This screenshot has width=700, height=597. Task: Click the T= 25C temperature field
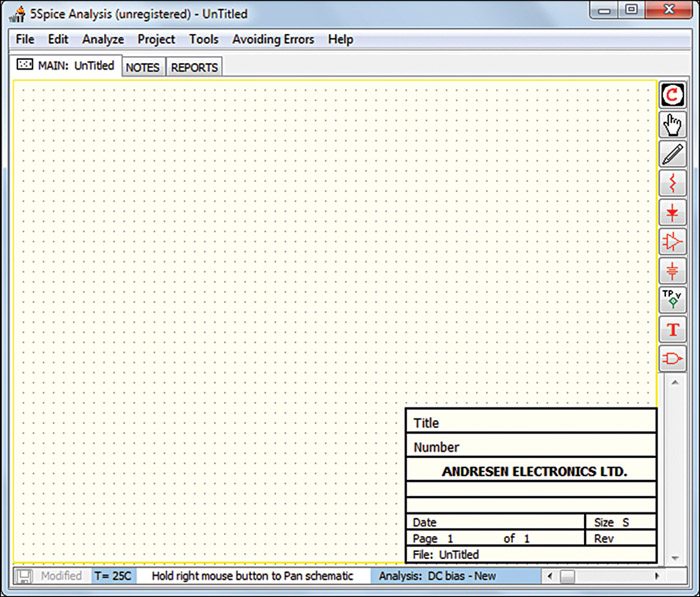(113, 577)
